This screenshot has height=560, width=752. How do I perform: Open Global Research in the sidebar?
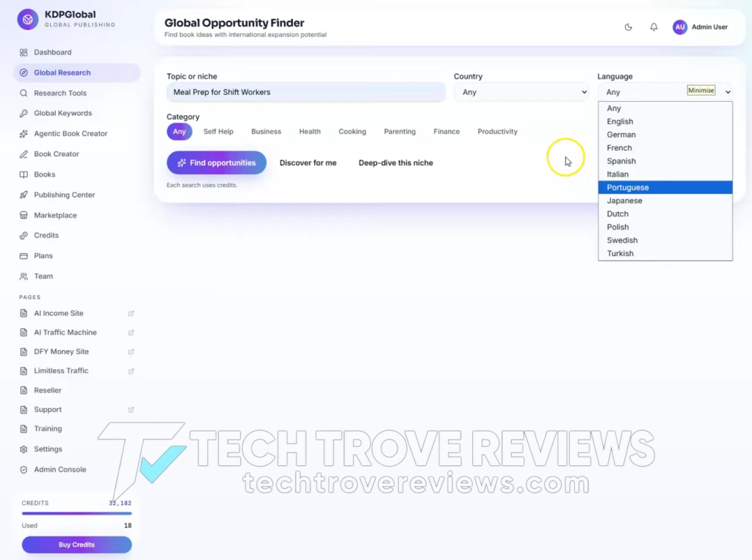coord(76,73)
